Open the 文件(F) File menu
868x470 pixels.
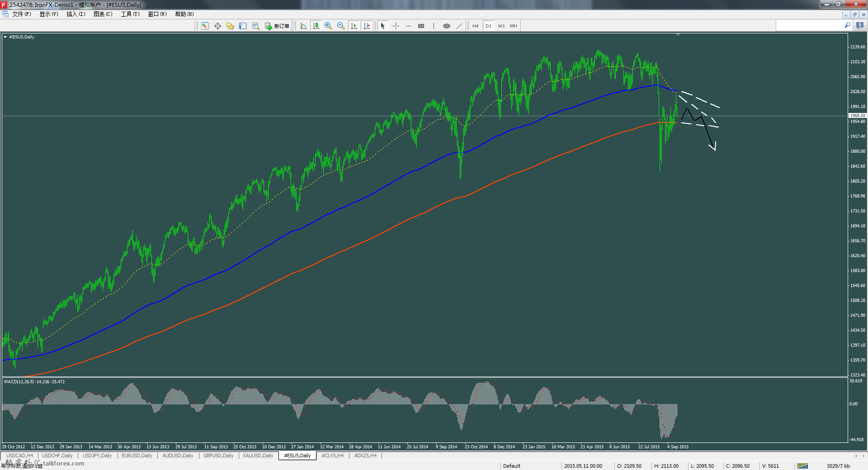coord(22,14)
